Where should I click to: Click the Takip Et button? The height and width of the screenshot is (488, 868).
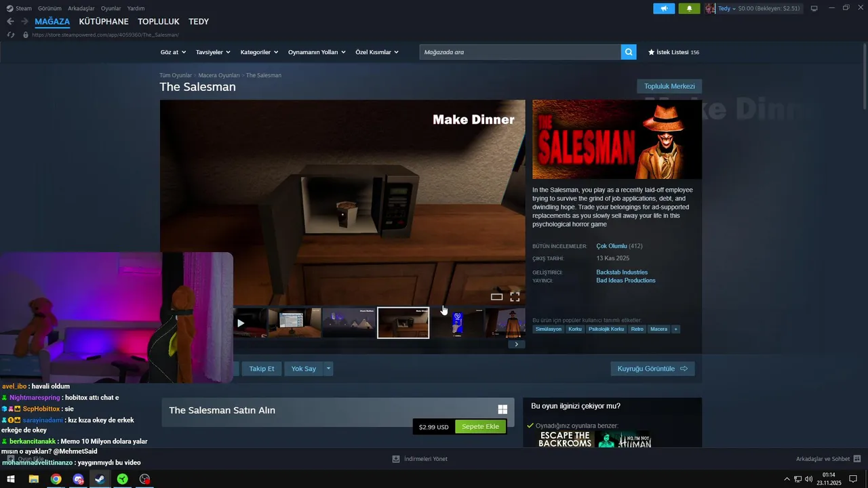(262, 369)
